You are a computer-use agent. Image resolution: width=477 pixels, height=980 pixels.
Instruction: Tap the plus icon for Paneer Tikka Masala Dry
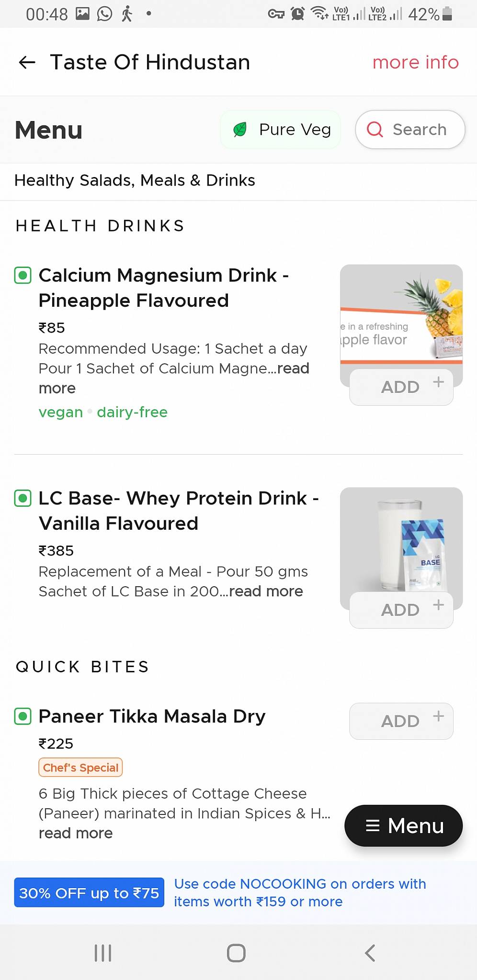click(x=438, y=716)
